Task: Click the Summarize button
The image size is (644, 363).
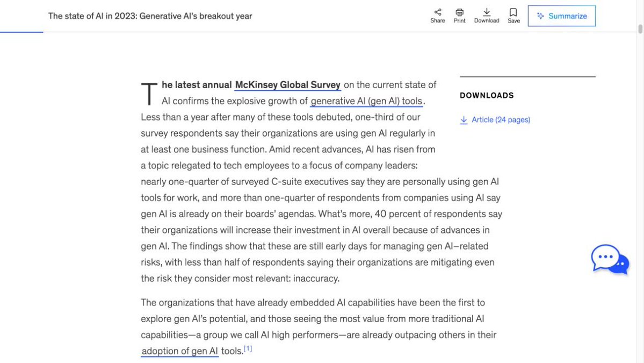Action: 561,16
